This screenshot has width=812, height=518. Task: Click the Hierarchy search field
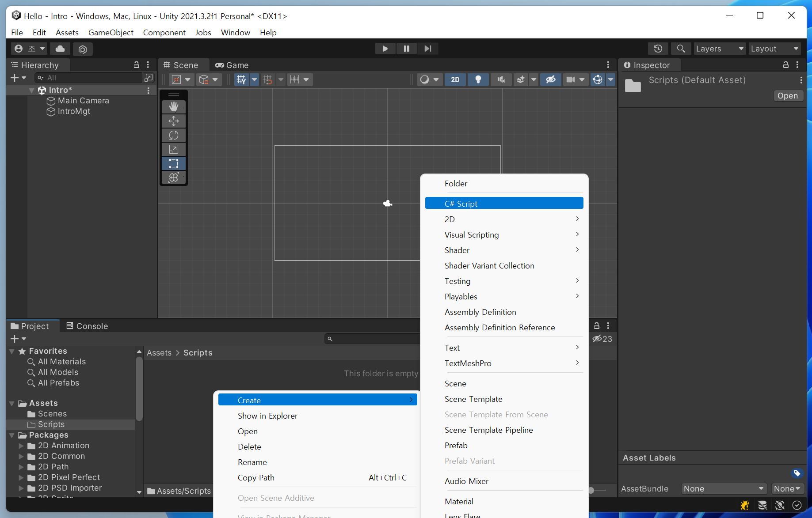88,78
